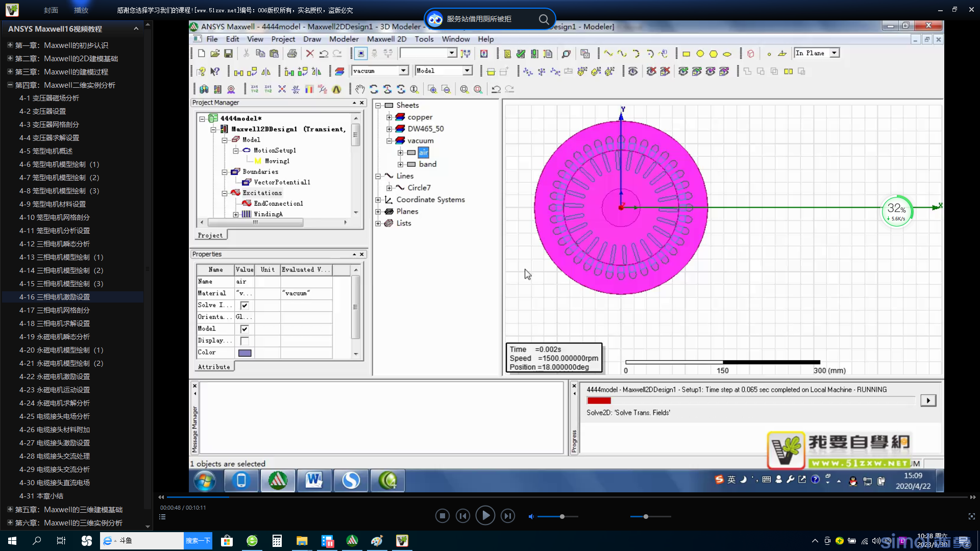Open the Model dropdown in toolbar
This screenshot has height=551, width=980.
467,70
